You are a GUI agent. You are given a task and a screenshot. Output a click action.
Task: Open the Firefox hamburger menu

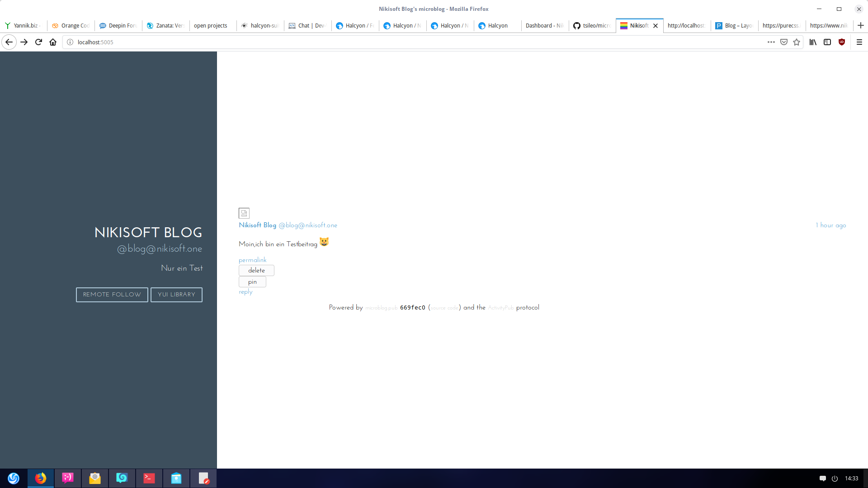(859, 42)
